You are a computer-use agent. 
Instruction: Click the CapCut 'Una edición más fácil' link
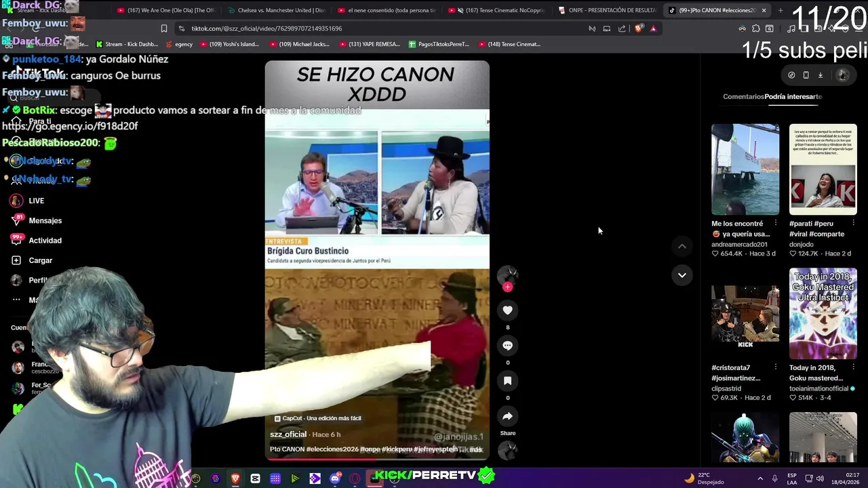(x=317, y=418)
